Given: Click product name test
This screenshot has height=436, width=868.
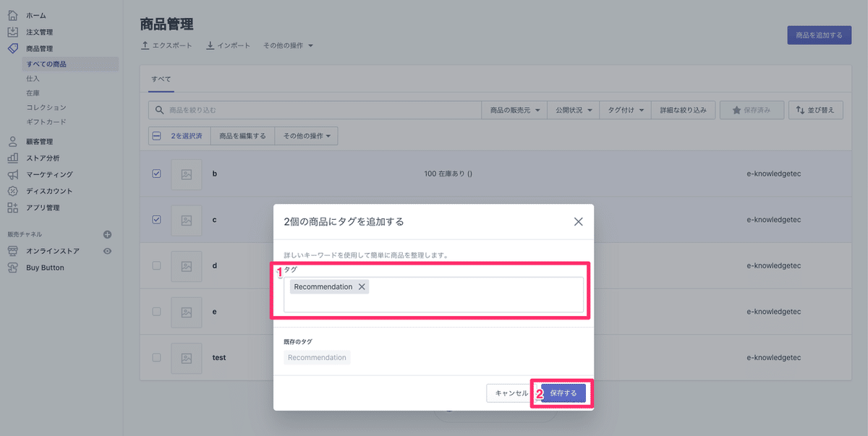Looking at the screenshot, I should [218, 357].
